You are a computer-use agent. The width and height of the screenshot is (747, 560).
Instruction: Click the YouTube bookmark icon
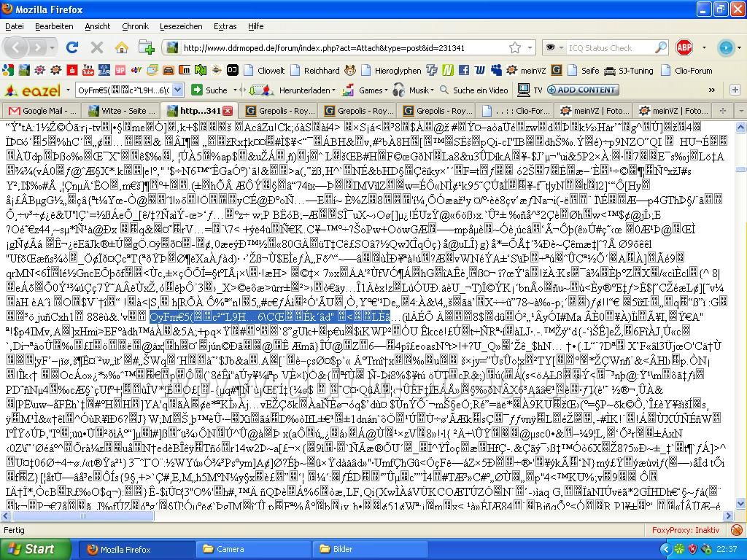[x=88, y=70]
